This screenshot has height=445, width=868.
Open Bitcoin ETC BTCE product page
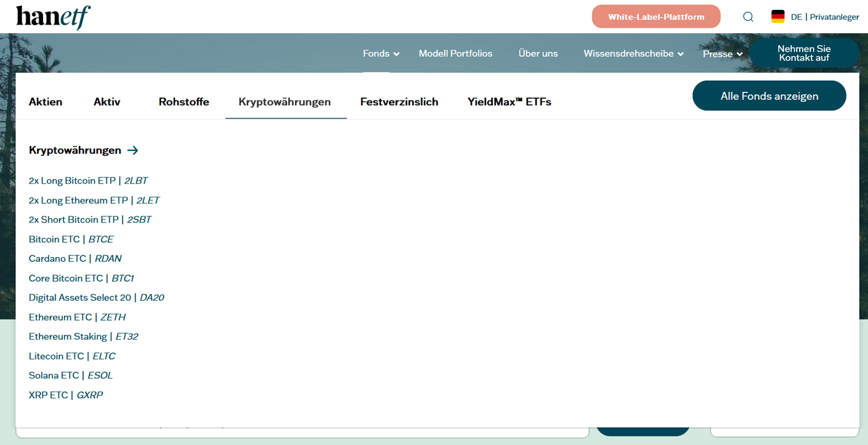pos(71,239)
